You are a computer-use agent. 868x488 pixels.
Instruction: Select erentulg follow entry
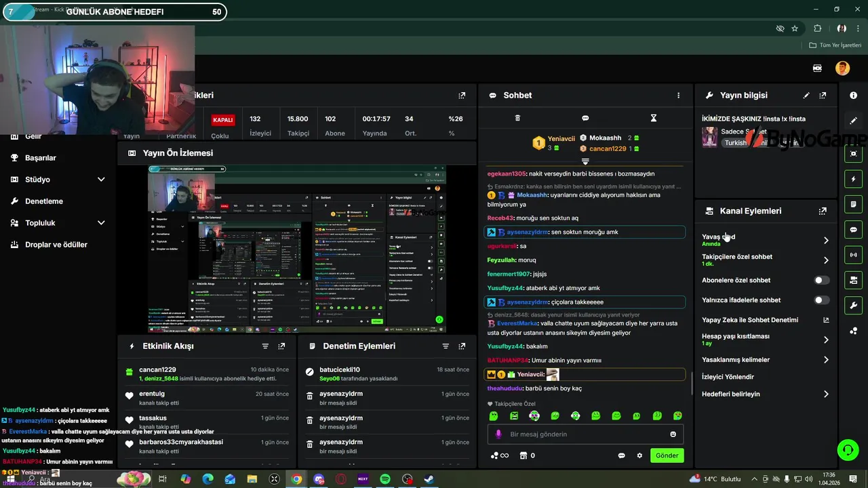pos(207,398)
